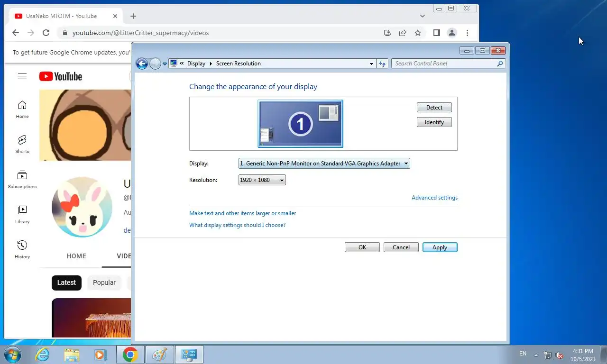Click the bunny channel avatar
The height and width of the screenshot is (364, 607).
point(82,207)
